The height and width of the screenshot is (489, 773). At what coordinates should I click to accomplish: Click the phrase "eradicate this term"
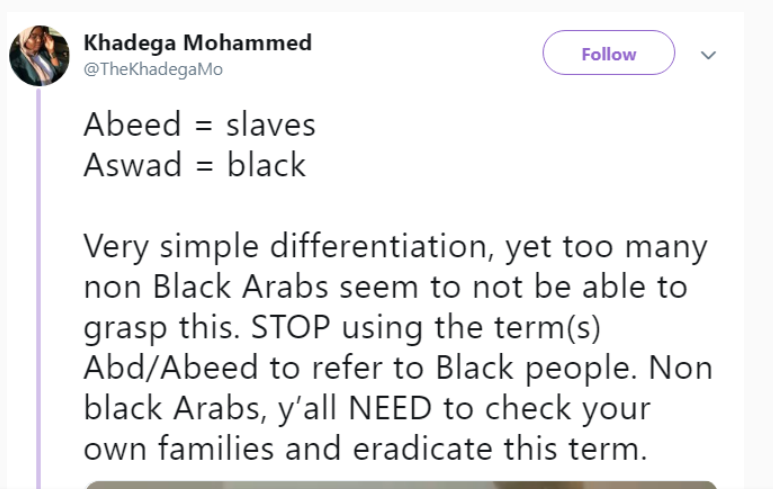[500, 449]
